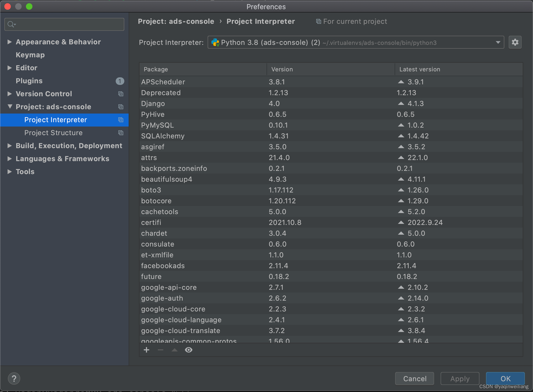This screenshot has height=392, width=533.
Task: Click the Plugins update count badge
Action: pyautogui.click(x=120, y=81)
